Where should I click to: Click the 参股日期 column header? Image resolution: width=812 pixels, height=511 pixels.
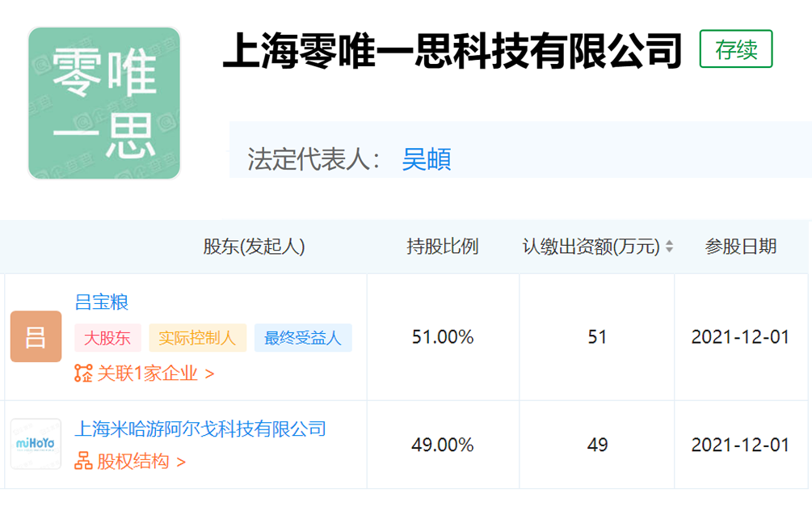[x=741, y=246]
